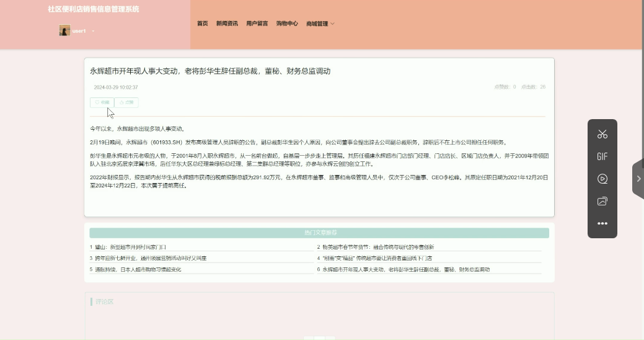The image size is (644, 340).
Task: Open the 购物中心 menu item
Action: 287,24
